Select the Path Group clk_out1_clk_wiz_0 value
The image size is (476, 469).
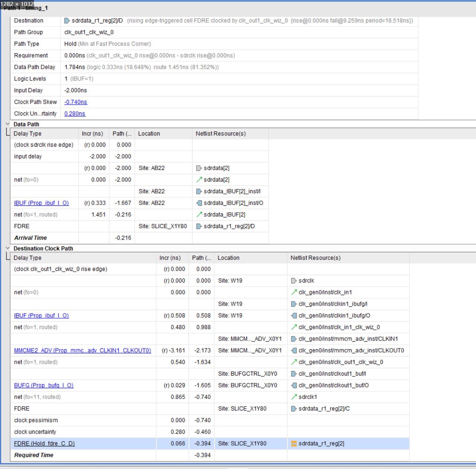pyautogui.click(x=89, y=32)
